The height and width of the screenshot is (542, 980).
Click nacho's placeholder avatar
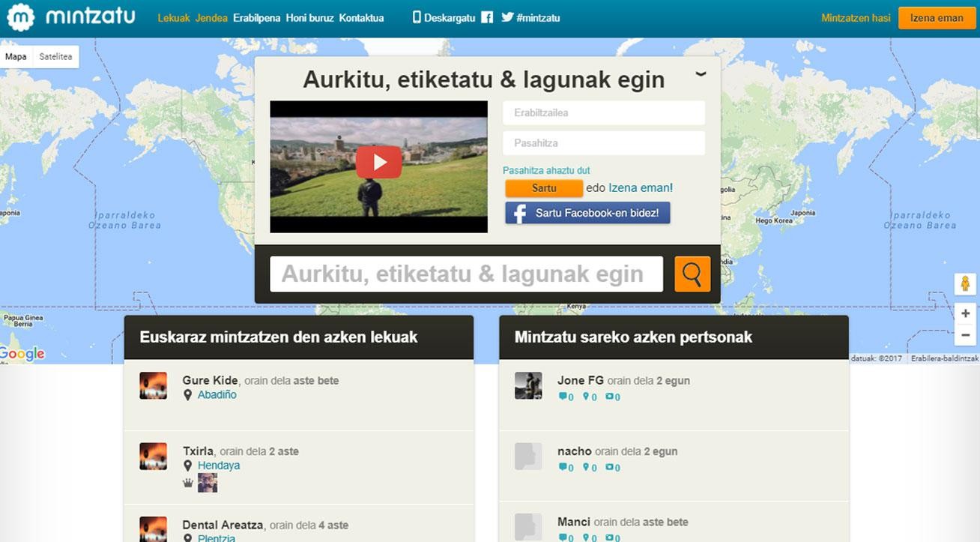(x=528, y=456)
